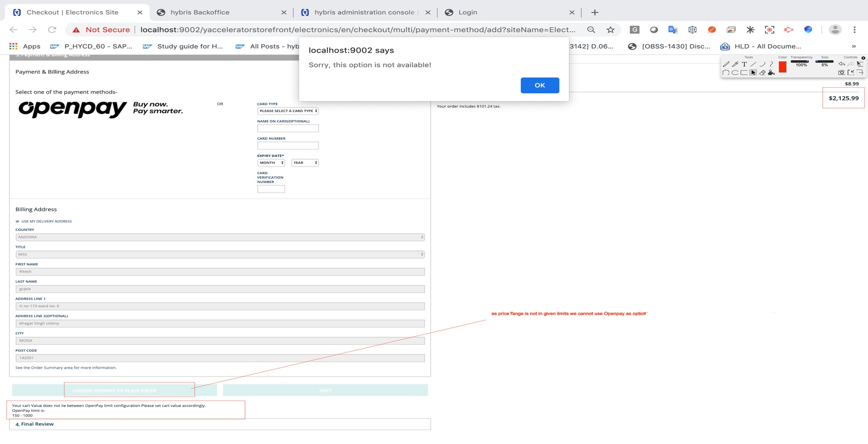Viewport: 868px width, 444px height.
Task: Switch to the hybris Backoffice tab
Action: [200, 12]
